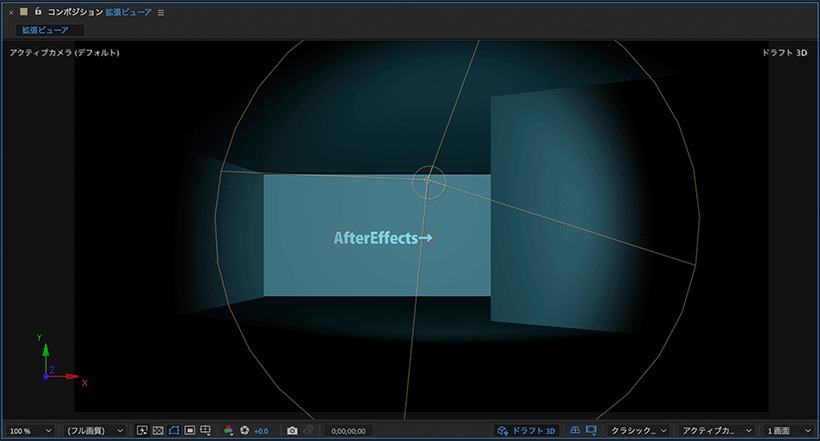Toggle mask and shape path visibility
The image size is (820, 441).
click(x=174, y=430)
